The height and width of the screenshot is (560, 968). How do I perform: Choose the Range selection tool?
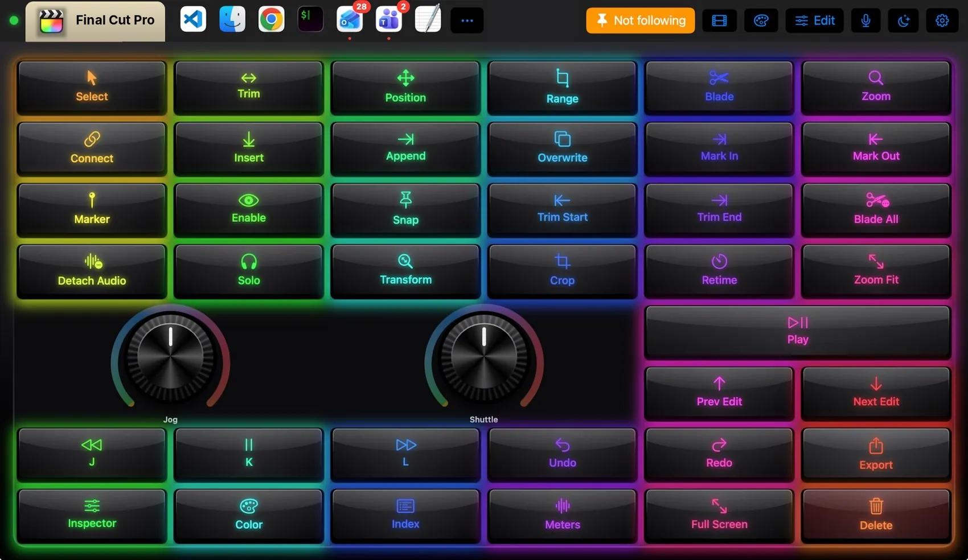(562, 88)
